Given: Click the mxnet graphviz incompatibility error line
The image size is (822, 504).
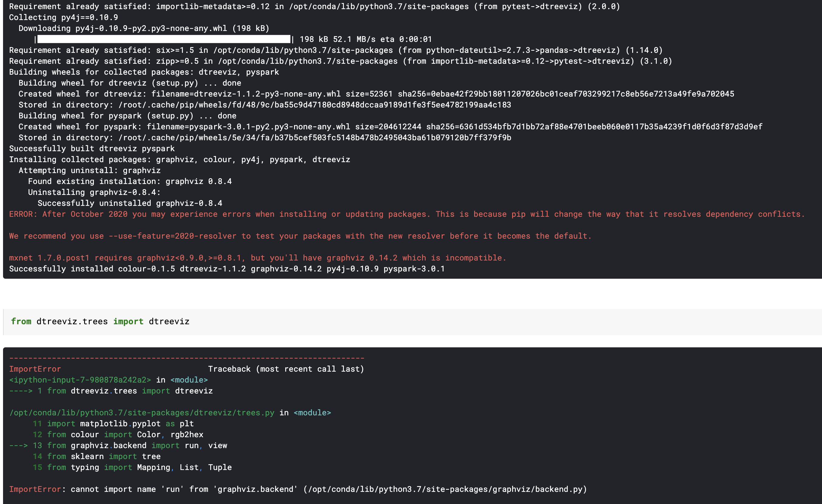Looking at the screenshot, I should click(x=257, y=258).
